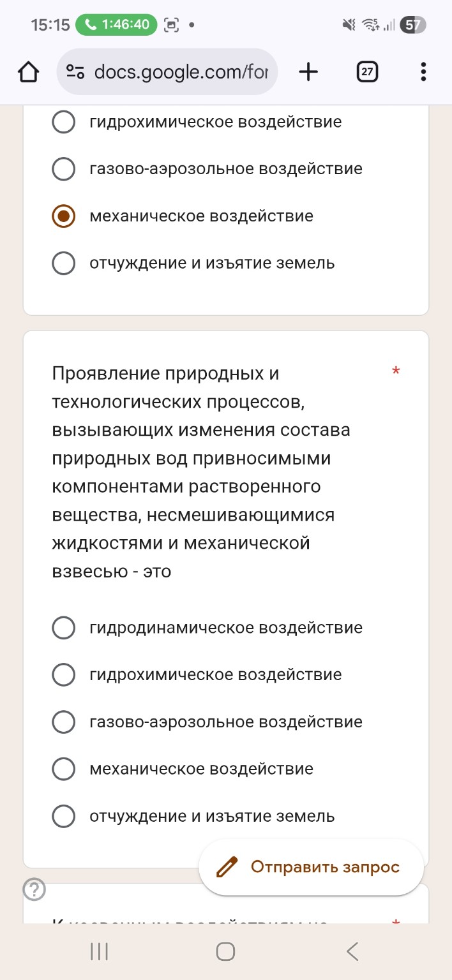Deselect the checked механическое воздействие option

pos(63,216)
